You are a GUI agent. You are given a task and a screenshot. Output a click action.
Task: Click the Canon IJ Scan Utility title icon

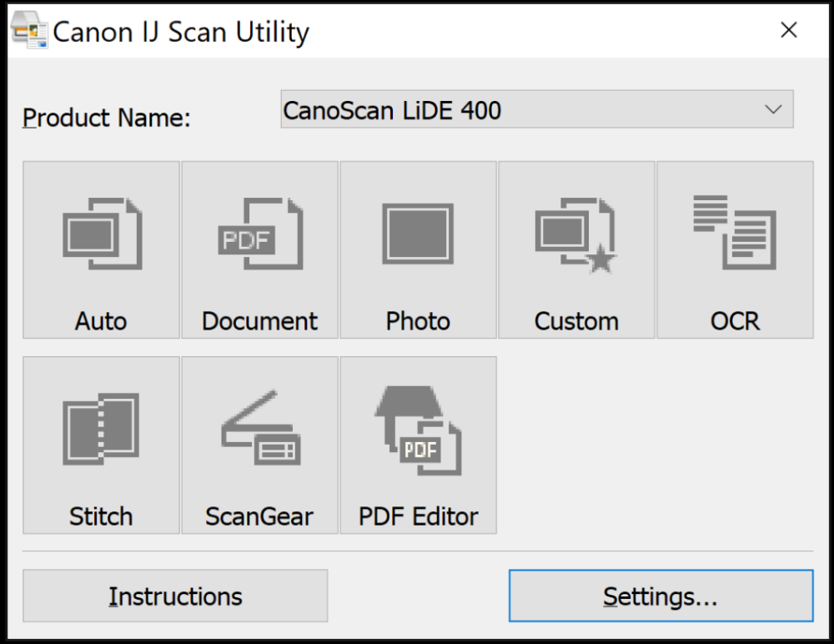30,32
